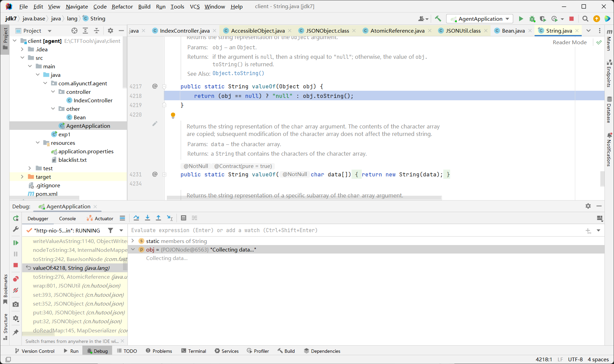This screenshot has height=364, width=614.
Task: Click Step Over debugger icon
Action: pos(136,218)
